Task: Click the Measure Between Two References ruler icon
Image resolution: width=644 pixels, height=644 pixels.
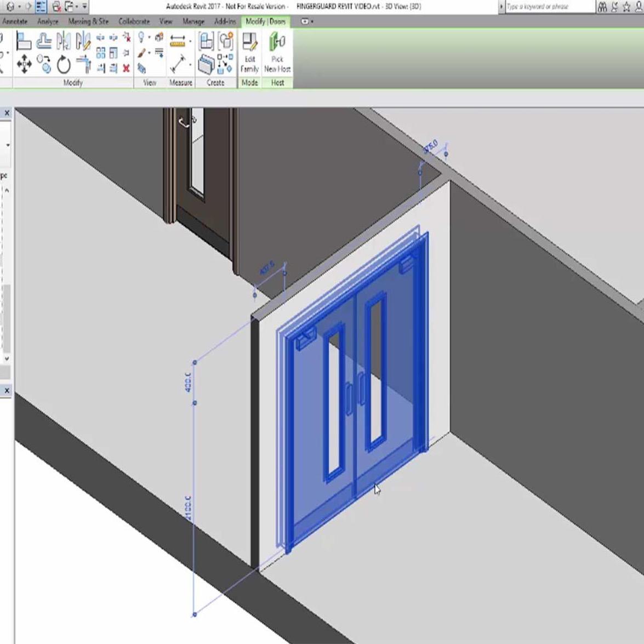Action: [177, 41]
